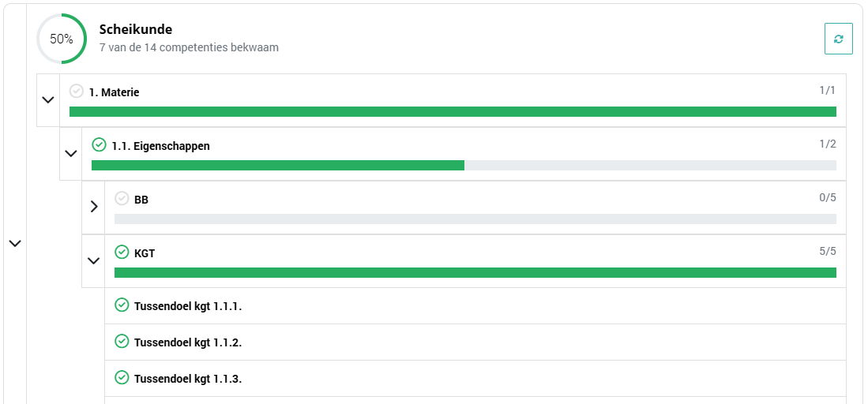This screenshot has width=868, height=404.
Task: Click the refresh icon button
Action: coord(838,39)
